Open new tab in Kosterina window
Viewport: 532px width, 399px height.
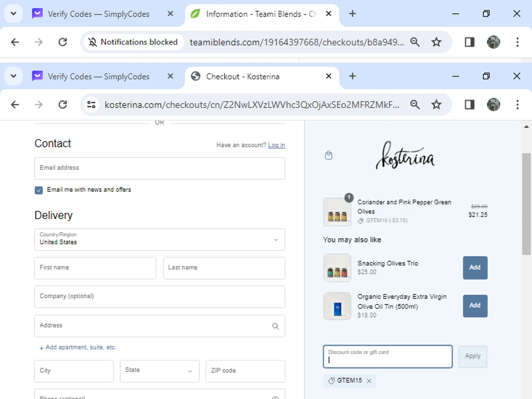[x=353, y=76]
